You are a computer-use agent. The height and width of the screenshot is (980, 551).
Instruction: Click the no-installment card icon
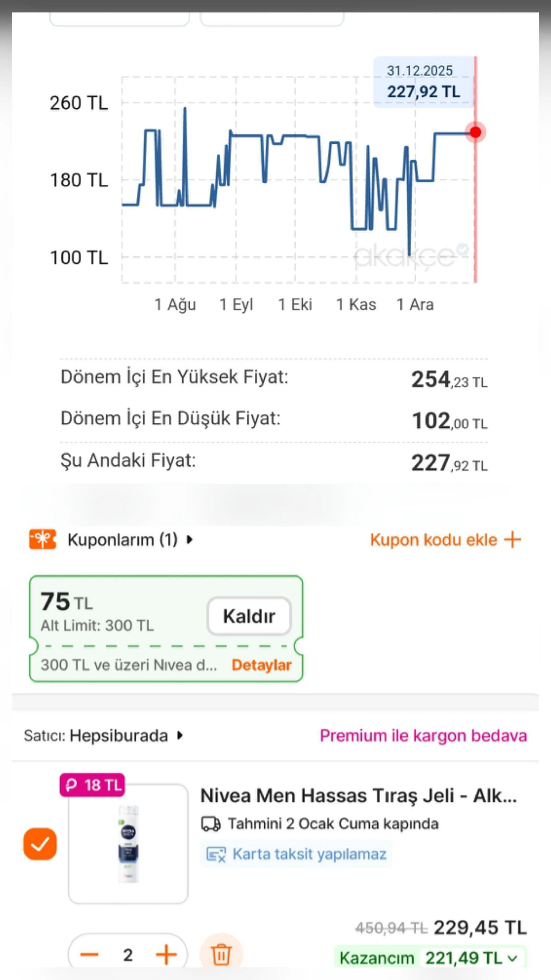click(216, 854)
